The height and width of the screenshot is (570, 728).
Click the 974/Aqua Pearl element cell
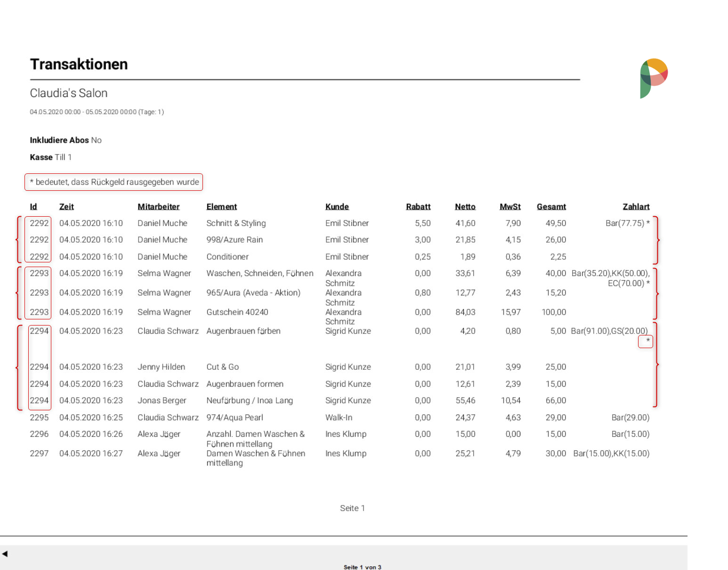coord(235,417)
